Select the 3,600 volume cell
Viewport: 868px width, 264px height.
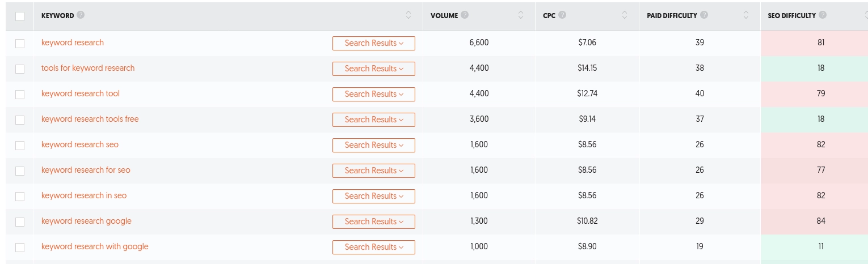click(x=479, y=119)
